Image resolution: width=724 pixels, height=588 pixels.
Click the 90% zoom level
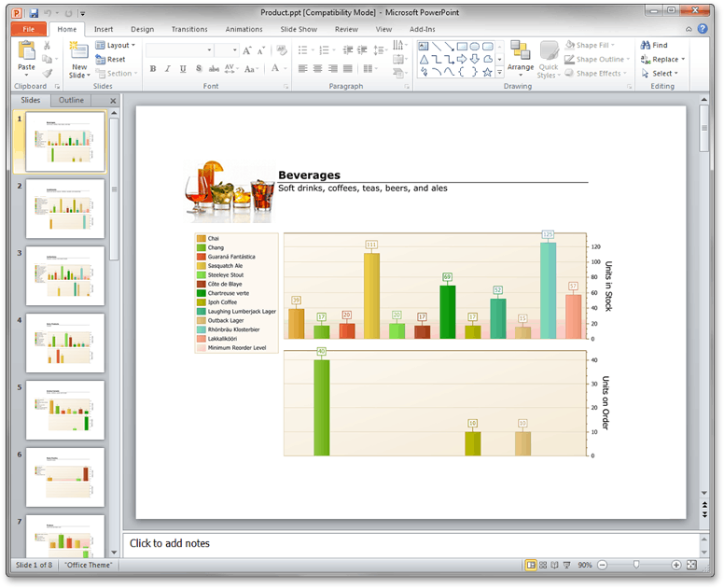click(x=585, y=565)
